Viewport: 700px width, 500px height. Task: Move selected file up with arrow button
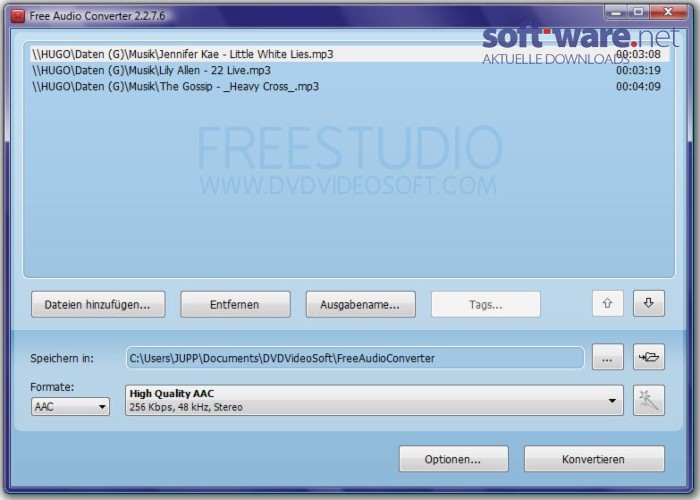point(608,304)
